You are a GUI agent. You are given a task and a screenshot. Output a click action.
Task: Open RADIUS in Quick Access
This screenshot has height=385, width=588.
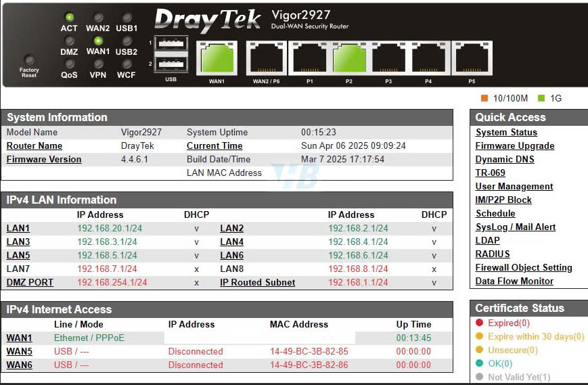click(493, 254)
